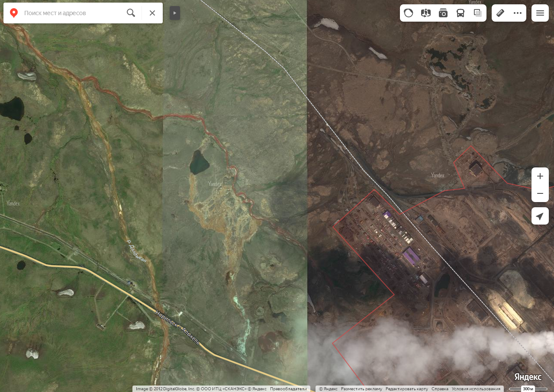Open 'Редактировать карту' link
The width and height of the screenshot is (554, 392).
tap(406, 389)
